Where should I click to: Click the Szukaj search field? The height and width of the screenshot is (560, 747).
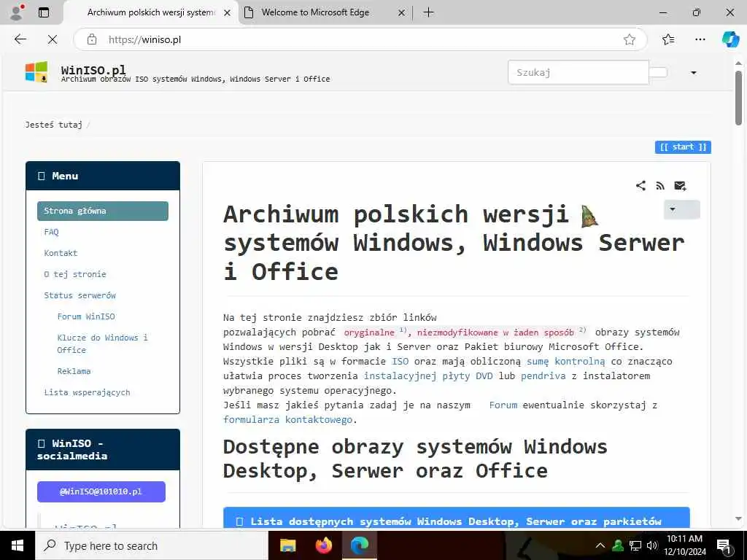point(578,72)
